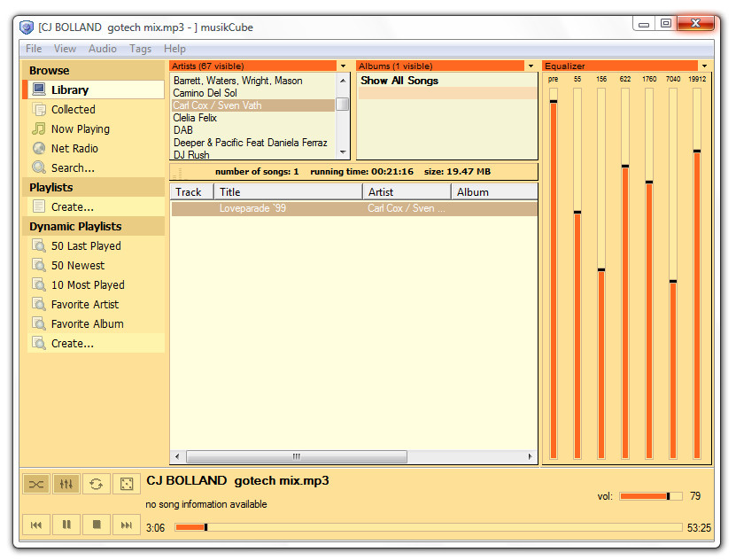
Task: Click the Playlists Create icon
Action: pos(38,206)
